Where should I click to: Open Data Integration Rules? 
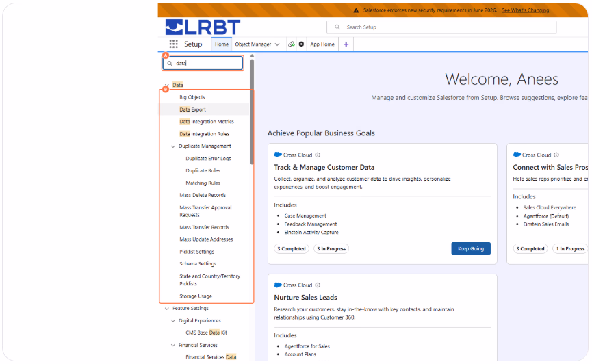[204, 134]
